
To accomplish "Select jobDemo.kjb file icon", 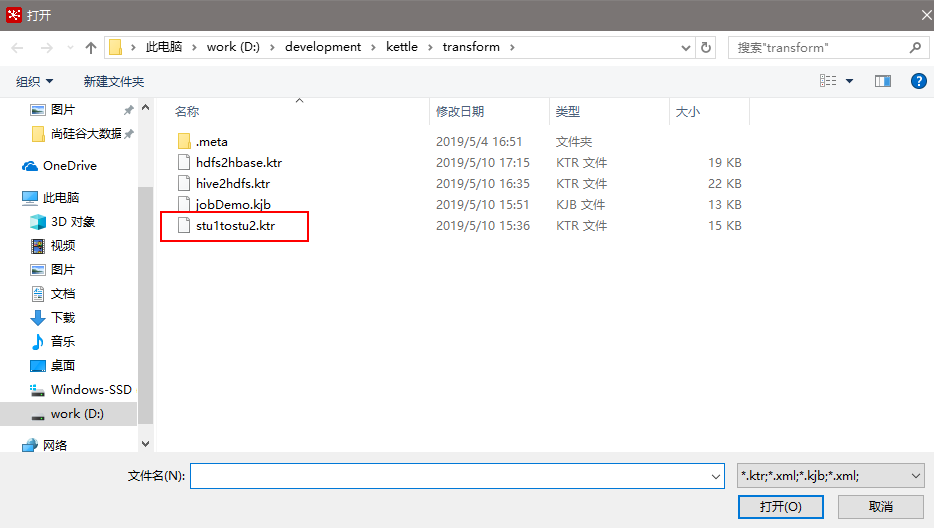I will [x=184, y=204].
